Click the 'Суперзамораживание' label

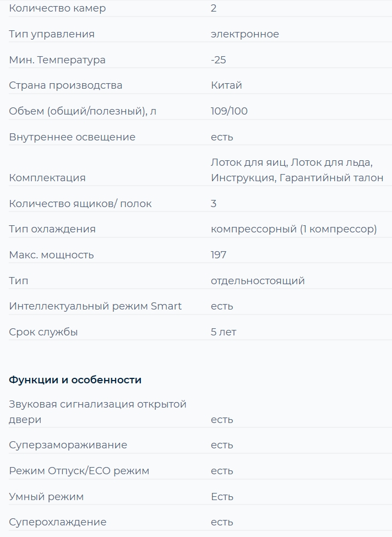68,445
